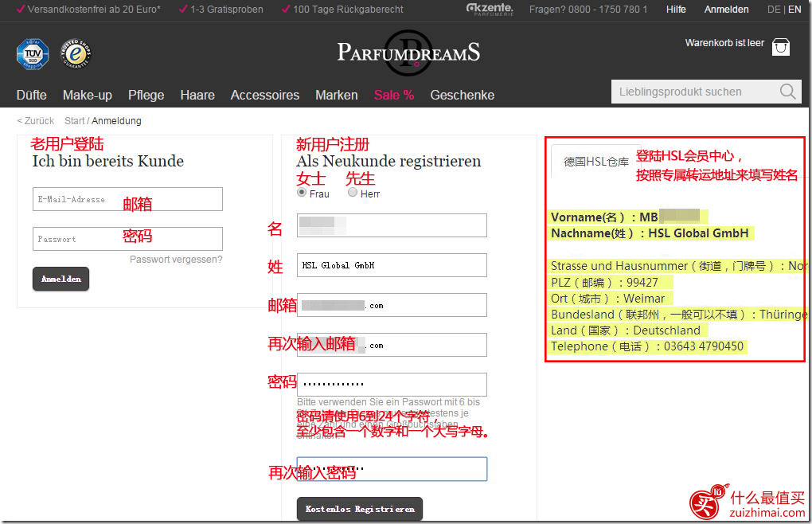Click Kostenlos Registrieren button

tap(360, 509)
